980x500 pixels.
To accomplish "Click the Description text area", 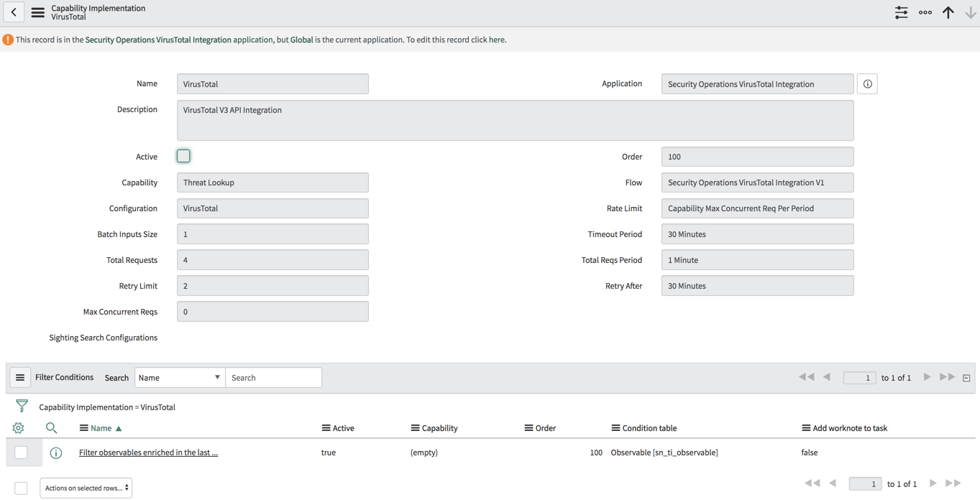I will (x=515, y=121).
